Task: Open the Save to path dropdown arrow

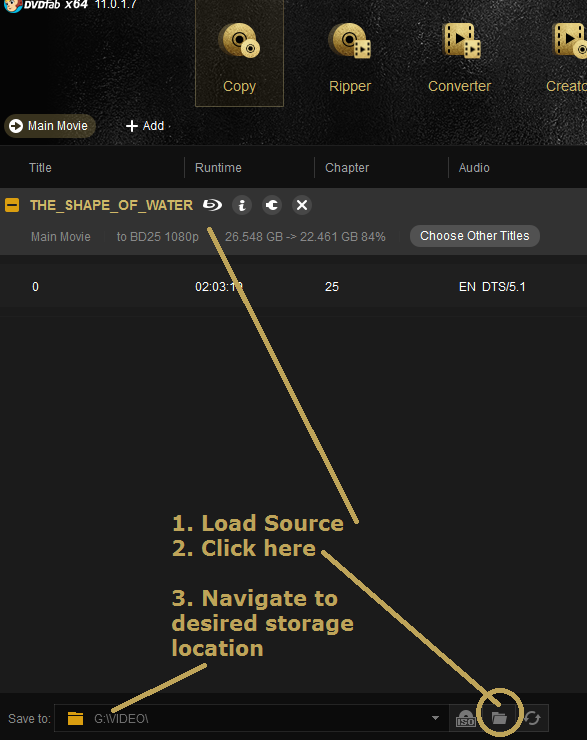Action: coord(435,718)
